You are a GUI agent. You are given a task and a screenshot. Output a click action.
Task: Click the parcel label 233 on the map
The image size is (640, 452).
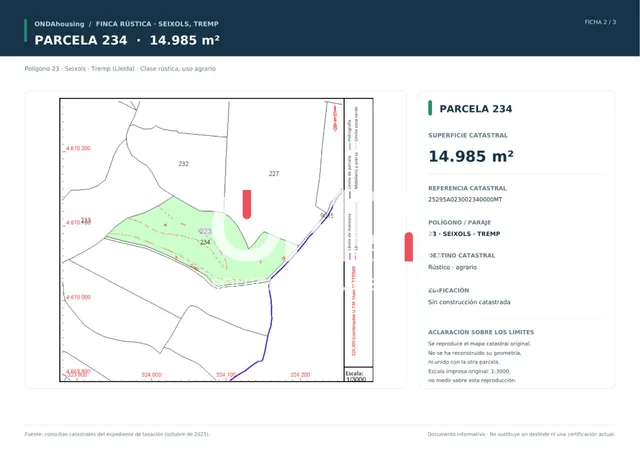click(86, 220)
